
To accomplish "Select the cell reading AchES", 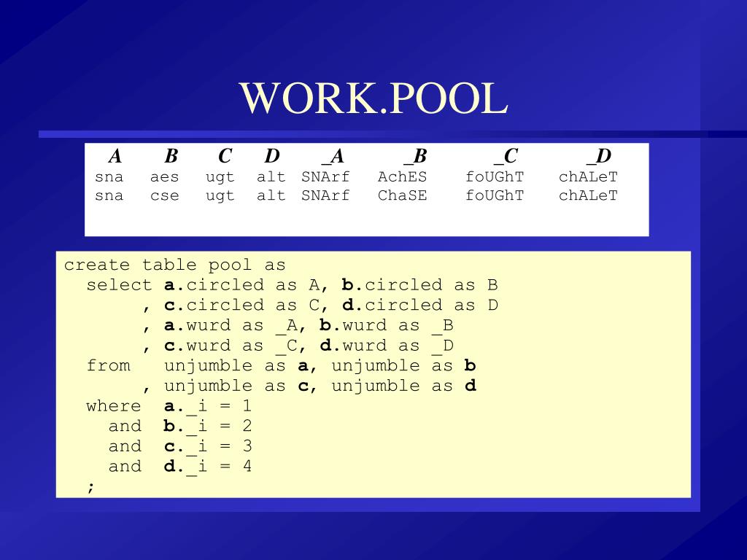I will pos(402,176).
